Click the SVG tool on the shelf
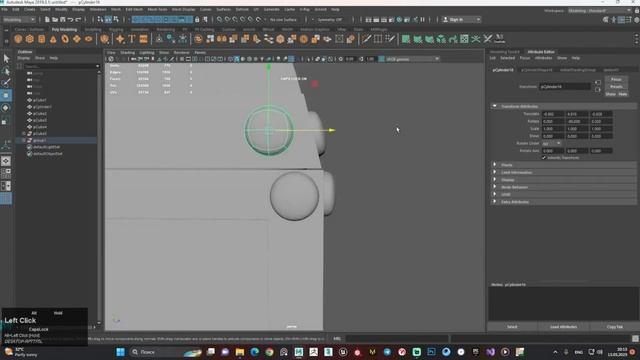This screenshot has height=360, width=640. (x=143, y=39)
